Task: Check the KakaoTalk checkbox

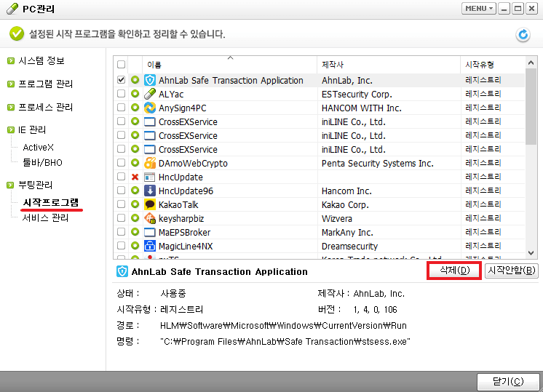Action: tap(122, 204)
